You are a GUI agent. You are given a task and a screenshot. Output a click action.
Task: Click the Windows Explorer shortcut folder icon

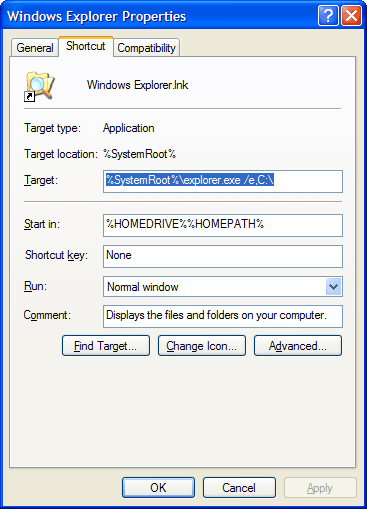pyautogui.click(x=39, y=86)
